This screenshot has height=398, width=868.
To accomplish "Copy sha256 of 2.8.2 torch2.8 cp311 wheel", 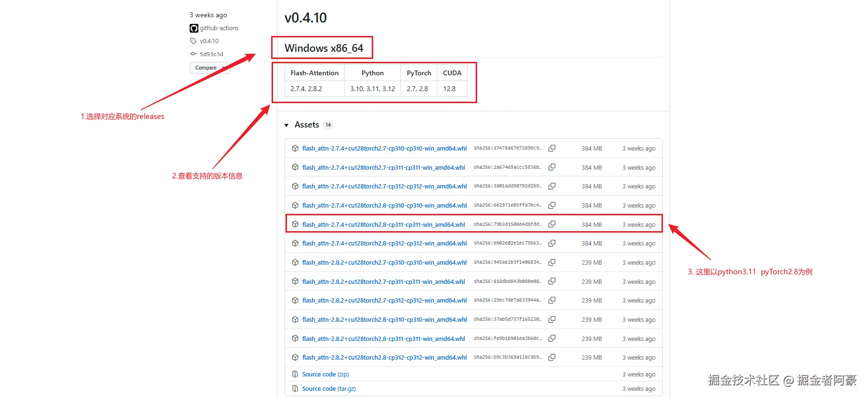I will 552,339.
